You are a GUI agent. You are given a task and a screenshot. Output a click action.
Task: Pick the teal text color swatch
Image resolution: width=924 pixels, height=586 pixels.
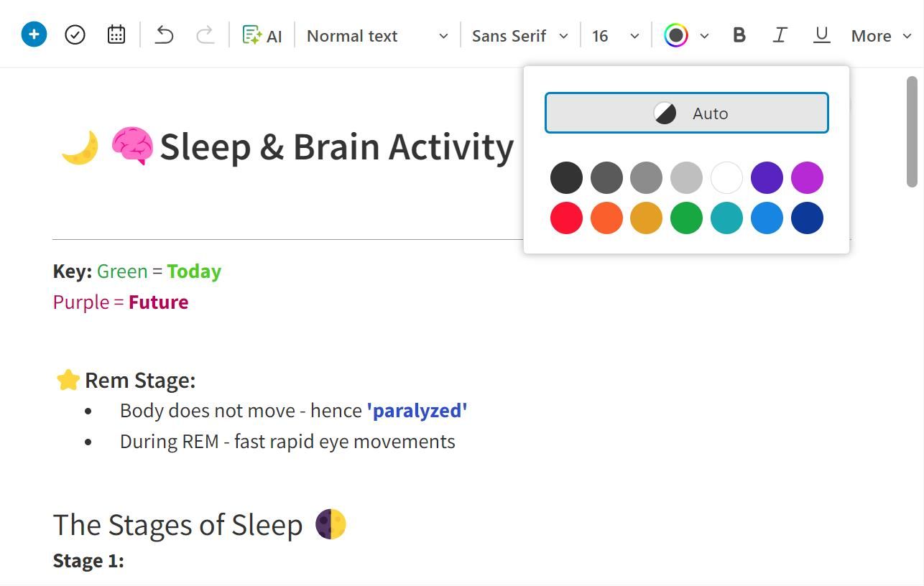(x=726, y=218)
